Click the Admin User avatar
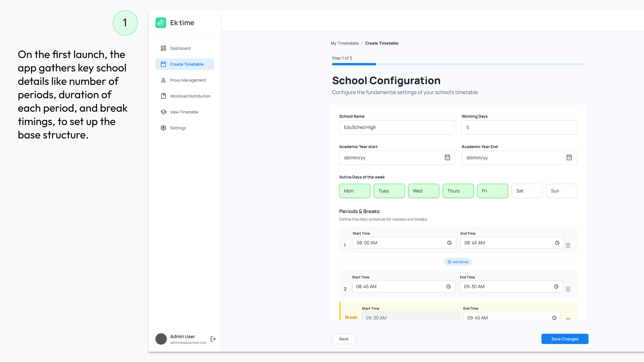Image resolution: width=644 pixels, height=362 pixels. (x=161, y=339)
